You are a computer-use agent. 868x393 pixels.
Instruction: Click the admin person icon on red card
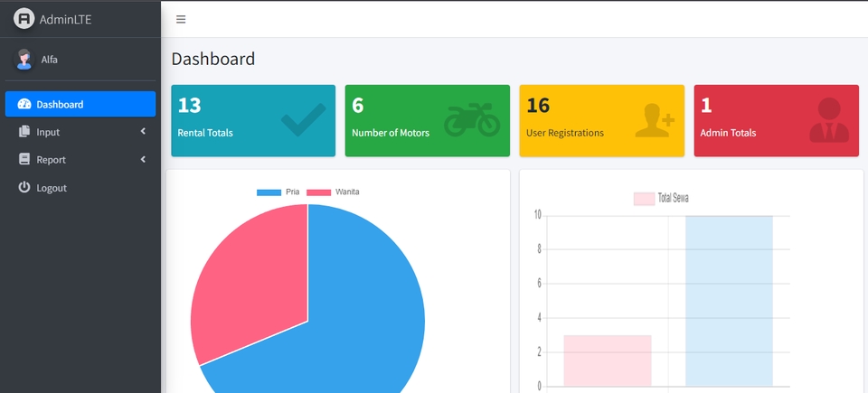click(829, 120)
